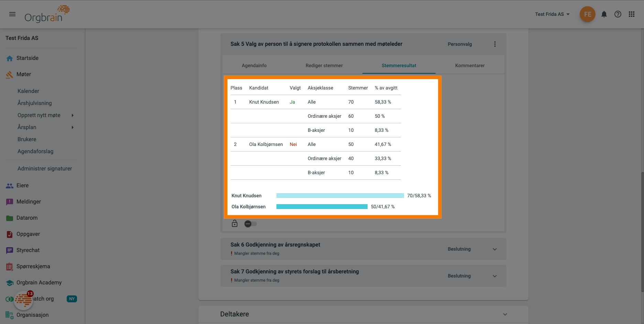Click the red 'Nei' valgt value
644x324 pixels.
[x=293, y=144]
